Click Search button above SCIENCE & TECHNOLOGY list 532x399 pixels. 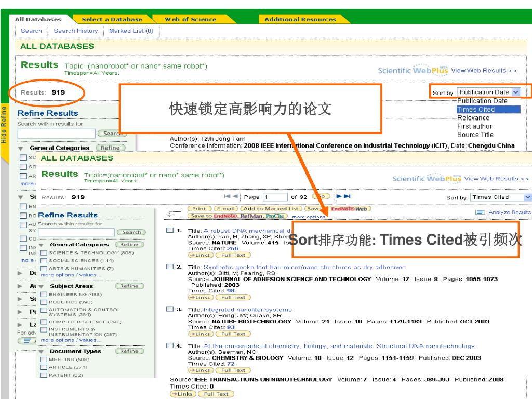(x=131, y=232)
